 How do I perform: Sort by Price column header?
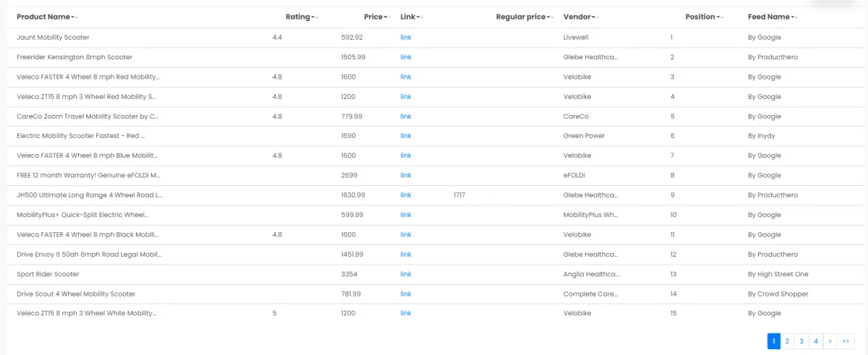376,17
